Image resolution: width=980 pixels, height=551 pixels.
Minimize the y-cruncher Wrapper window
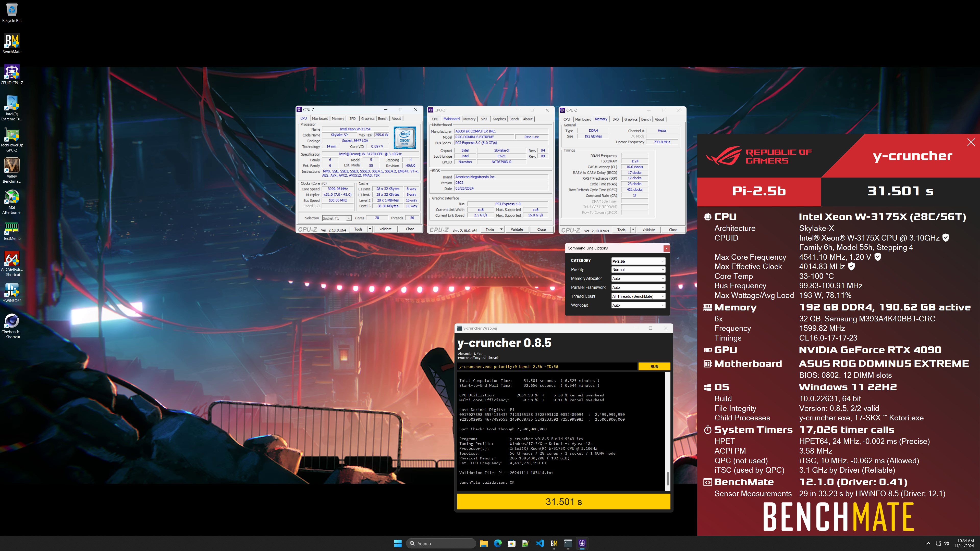pyautogui.click(x=635, y=328)
